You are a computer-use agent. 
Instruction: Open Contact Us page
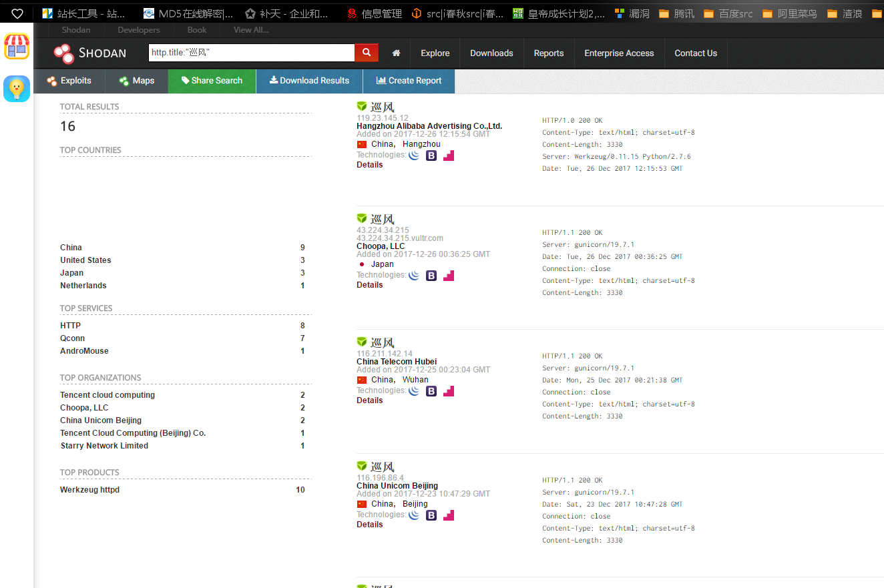[x=696, y=53]
